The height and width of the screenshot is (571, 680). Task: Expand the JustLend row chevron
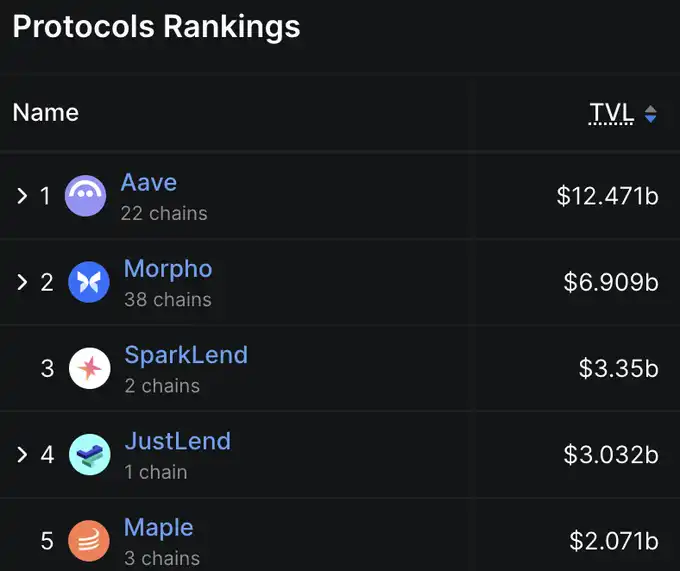22,455
